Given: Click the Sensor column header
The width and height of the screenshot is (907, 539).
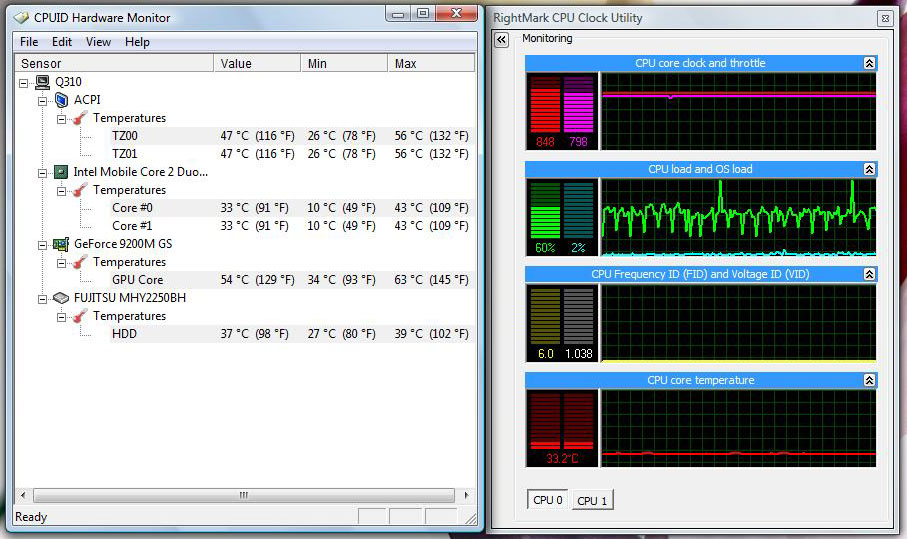Looking at the screenshot, I should tap(114, 63).
